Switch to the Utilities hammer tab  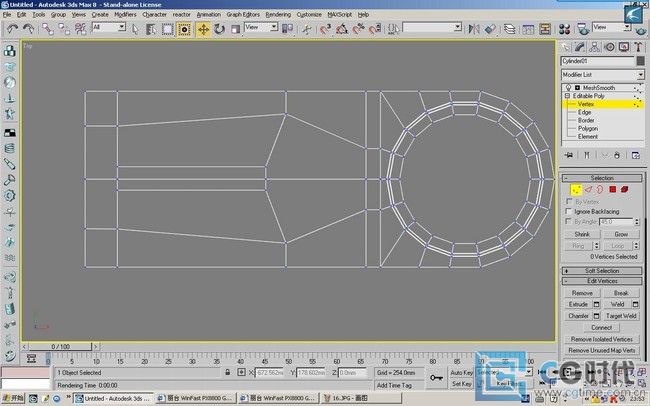tap(638, 47)
